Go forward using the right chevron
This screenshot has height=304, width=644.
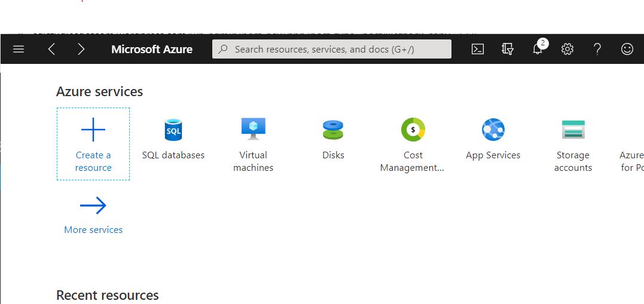click(81, 49)
